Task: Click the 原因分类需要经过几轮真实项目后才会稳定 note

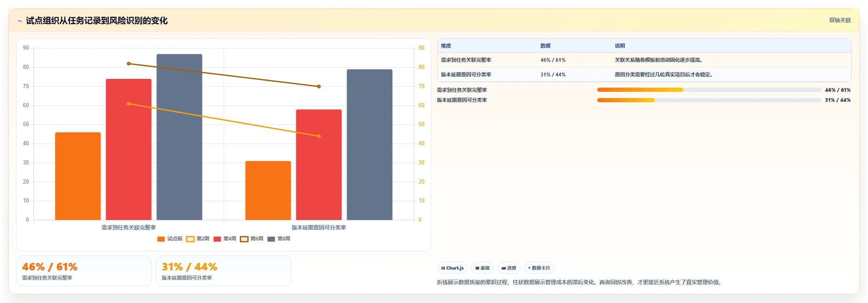Action: (664, 75)
